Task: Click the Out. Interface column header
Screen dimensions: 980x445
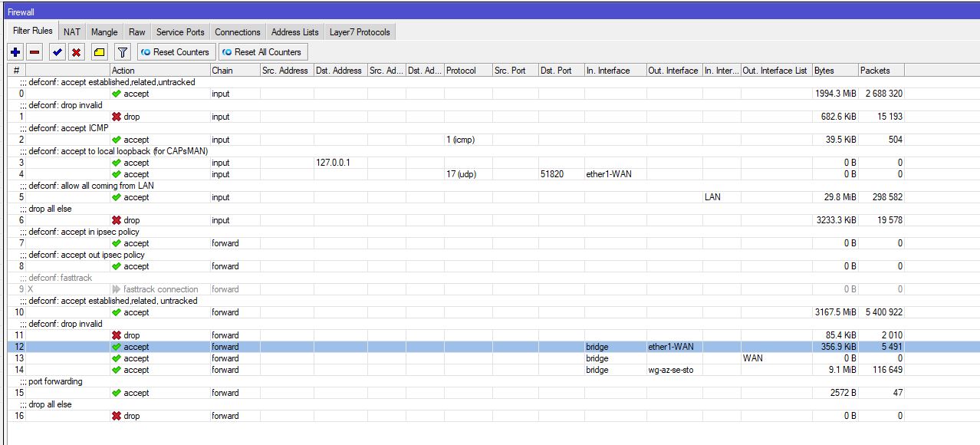Action: point(674,71)
